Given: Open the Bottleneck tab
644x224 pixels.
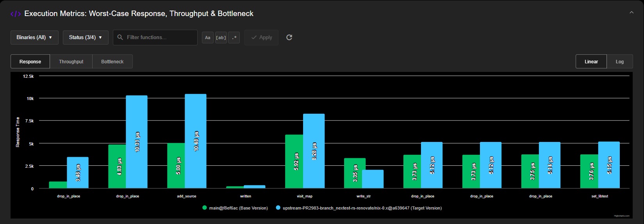Looking at the screenshot, I should click(112, 62).
